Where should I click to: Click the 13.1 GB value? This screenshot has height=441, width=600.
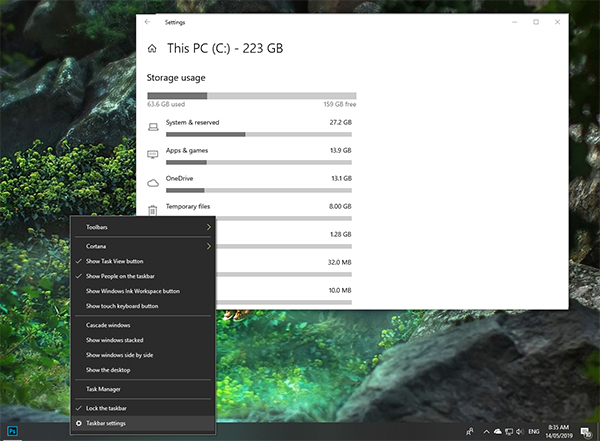[341, 178]
